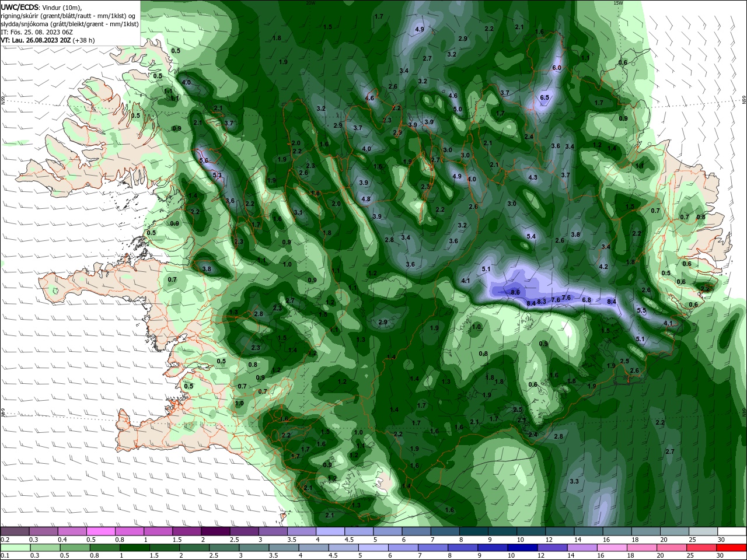Click the 15W longitude label at top
747x560 pixels.
pyautogui.click(x=619, y=3)
